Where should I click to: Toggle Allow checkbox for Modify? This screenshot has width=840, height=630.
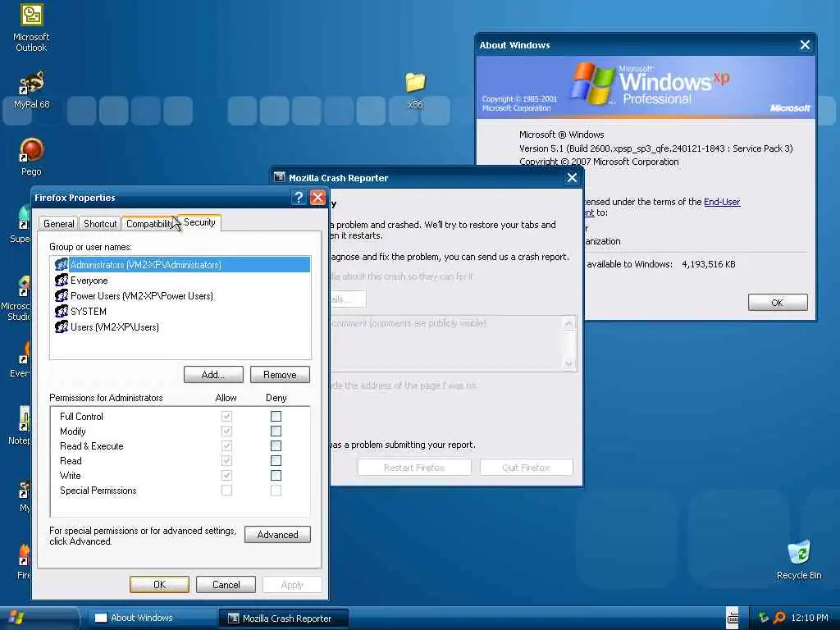click(x=226, y=431)
